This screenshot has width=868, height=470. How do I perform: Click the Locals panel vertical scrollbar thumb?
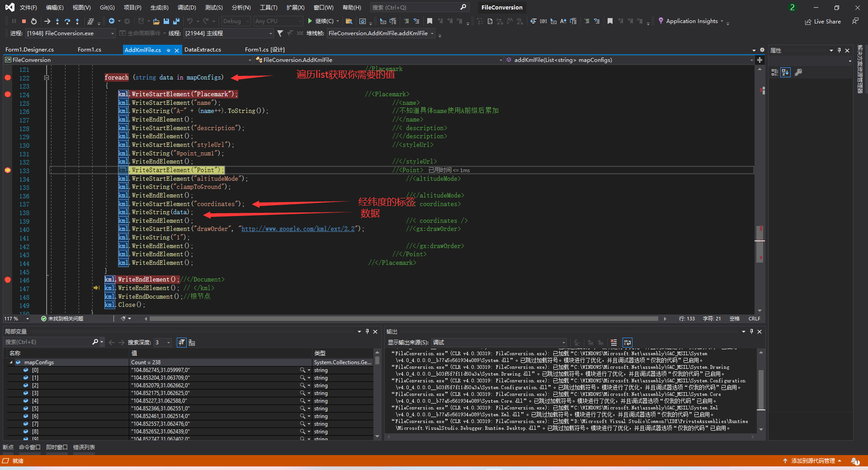click(x=377, y=360)
